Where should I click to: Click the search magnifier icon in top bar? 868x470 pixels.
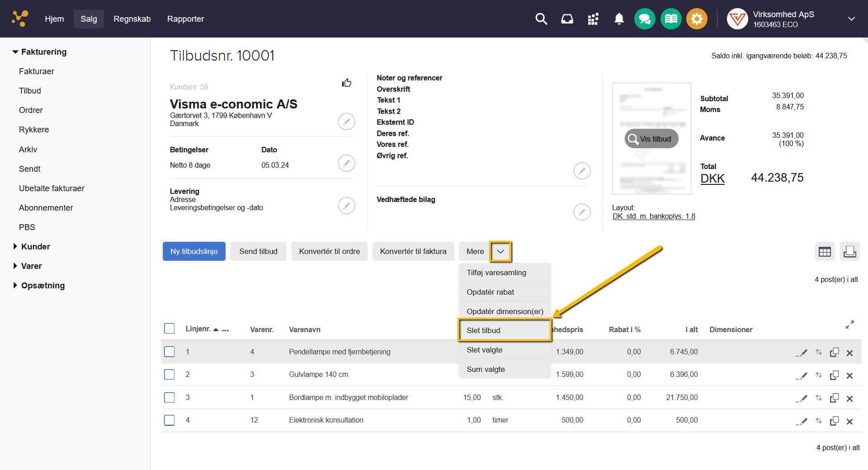pos(541,19)
